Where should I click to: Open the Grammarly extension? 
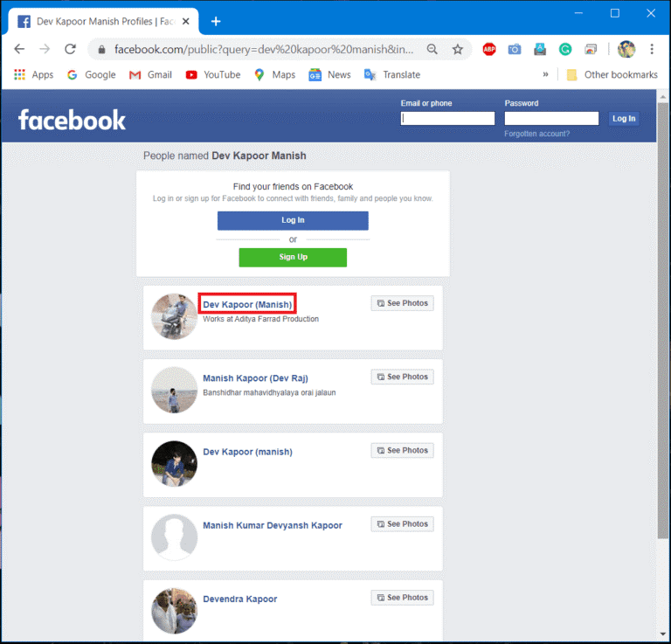(x=565, y=49)
